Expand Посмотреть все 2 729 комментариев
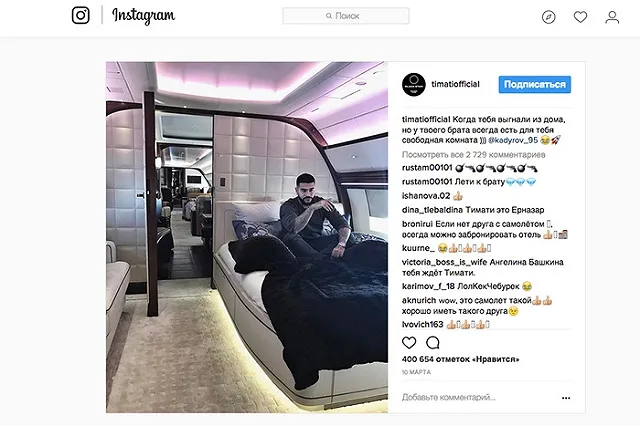This screenshot has width=640, height=426. pos(473,155)
